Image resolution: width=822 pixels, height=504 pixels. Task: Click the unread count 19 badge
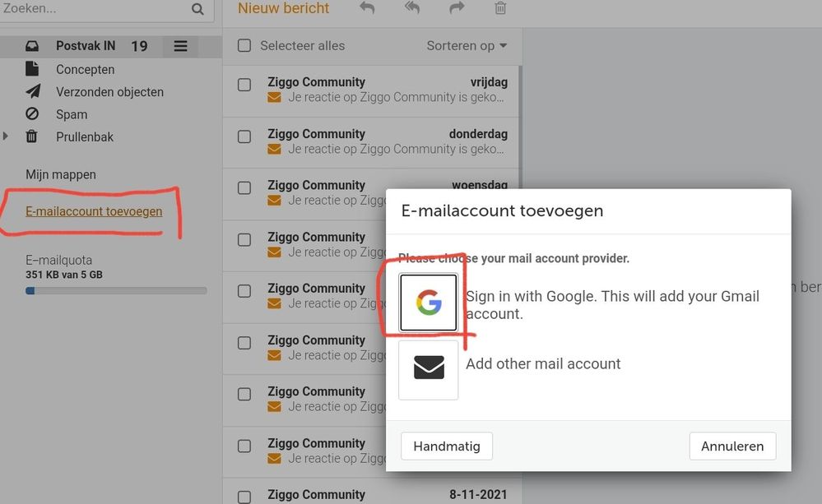(x=139, y=46)
